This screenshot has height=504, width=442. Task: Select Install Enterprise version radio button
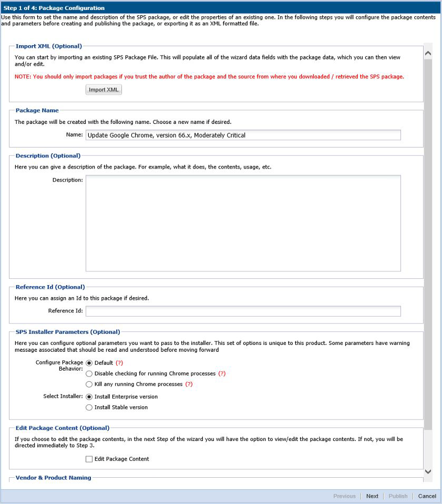89,397
